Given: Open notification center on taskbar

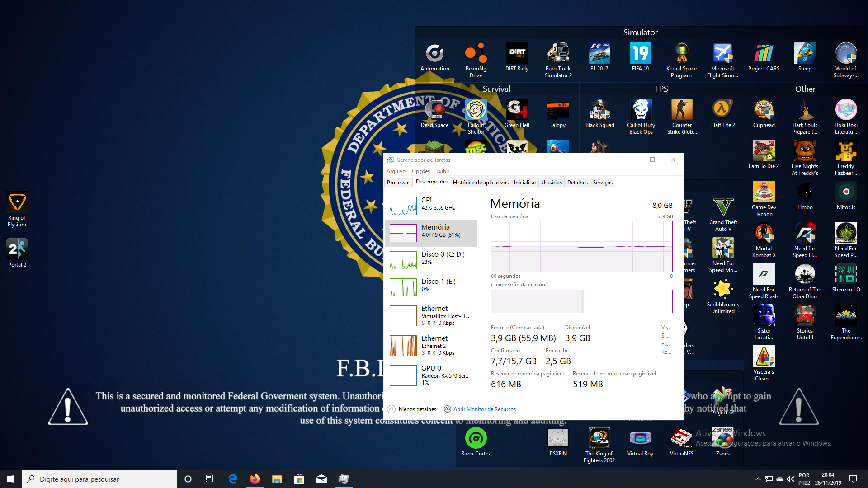Looking at the screenshot, I should [x=853, y=479].
